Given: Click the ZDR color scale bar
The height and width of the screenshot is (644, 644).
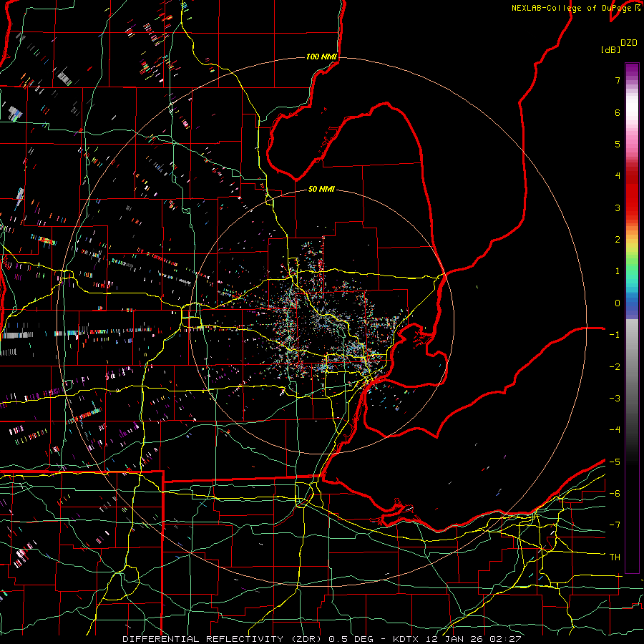Looking at the screenshot, I should click(x=632, y=318).
